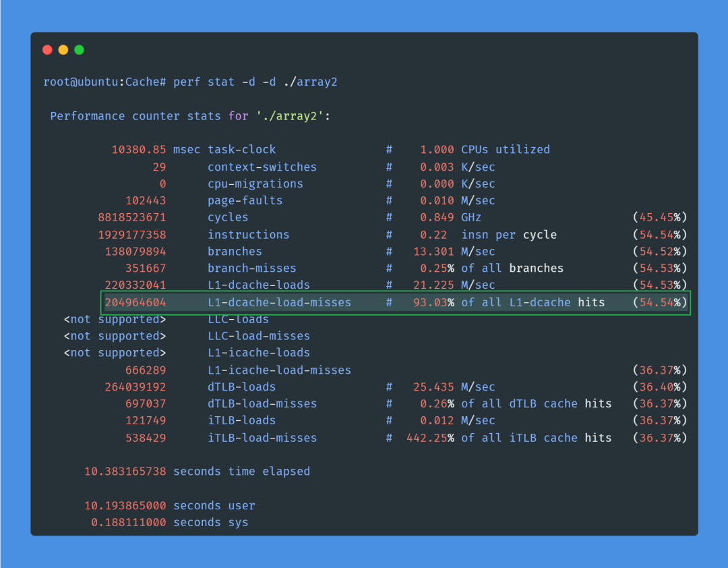
Task: Click the 442.25% iTLB value
Action: point(430,438)
